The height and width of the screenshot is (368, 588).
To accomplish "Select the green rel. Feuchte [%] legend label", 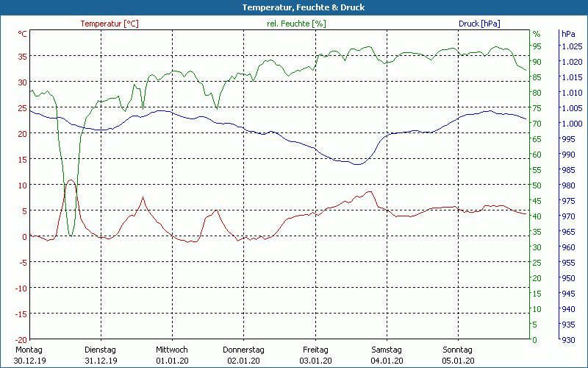I will (295, 24).
